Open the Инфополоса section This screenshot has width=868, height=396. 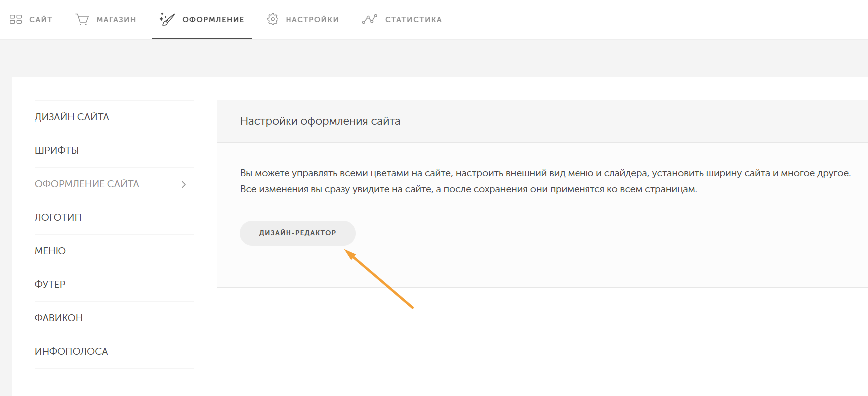tap(71, 351)
